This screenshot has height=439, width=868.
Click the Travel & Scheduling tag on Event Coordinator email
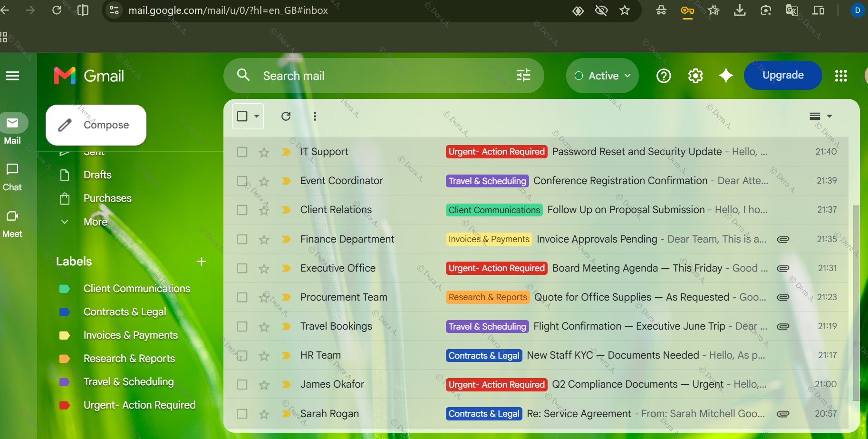(487, 181)
